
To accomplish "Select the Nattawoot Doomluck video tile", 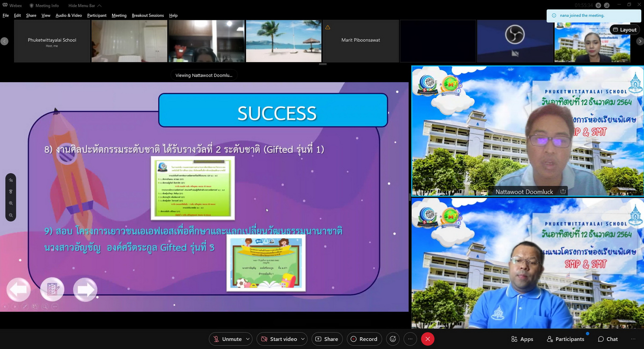I will click(528, 131).
